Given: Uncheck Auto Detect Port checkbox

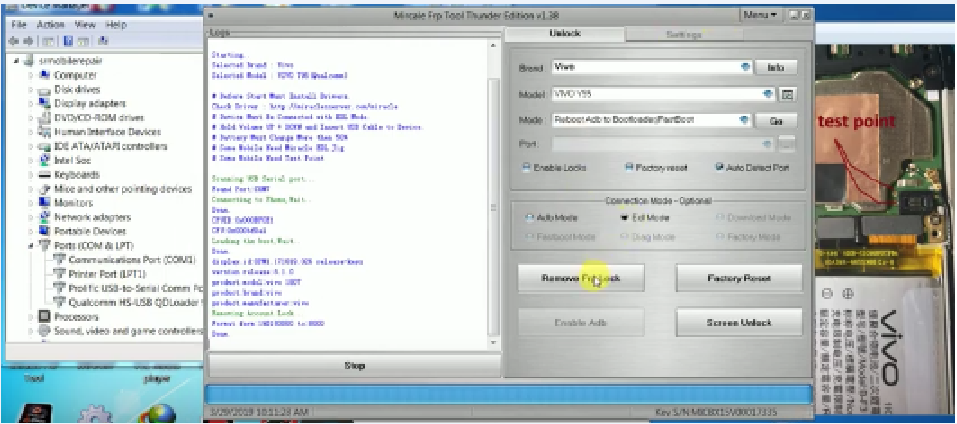Looking at the screenshot, I should (720, 167).
